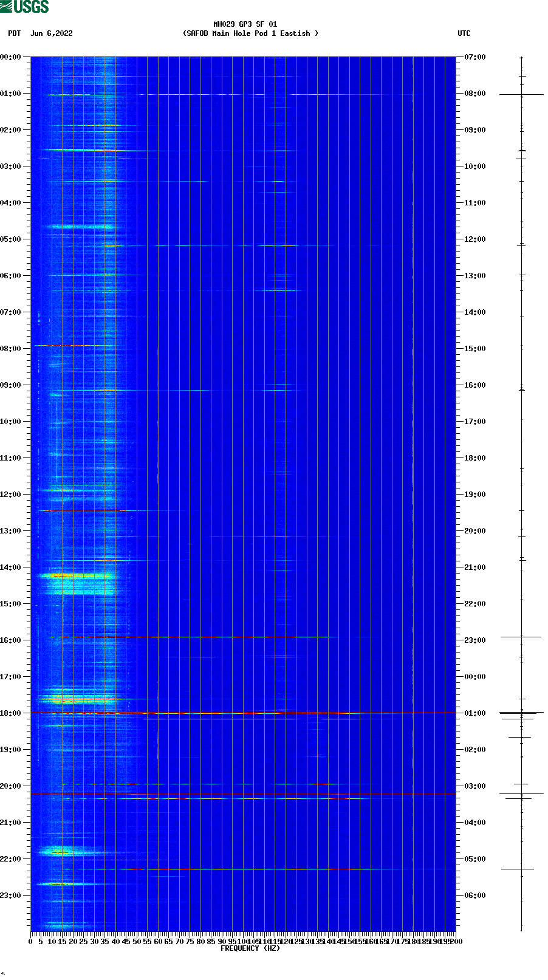Image resolution: width=548 pixels, height=980 pixels.
Task: Click the date 'Jun 6,2022'
Action: (x=52, y=33)
